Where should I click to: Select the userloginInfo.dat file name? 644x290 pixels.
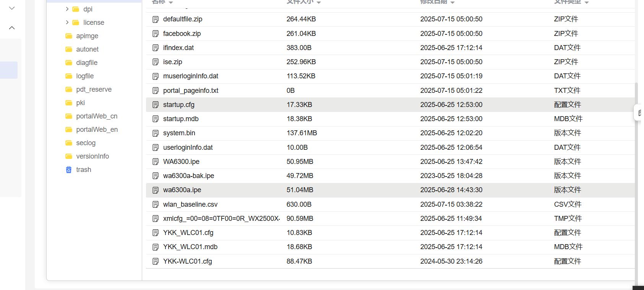188,147
